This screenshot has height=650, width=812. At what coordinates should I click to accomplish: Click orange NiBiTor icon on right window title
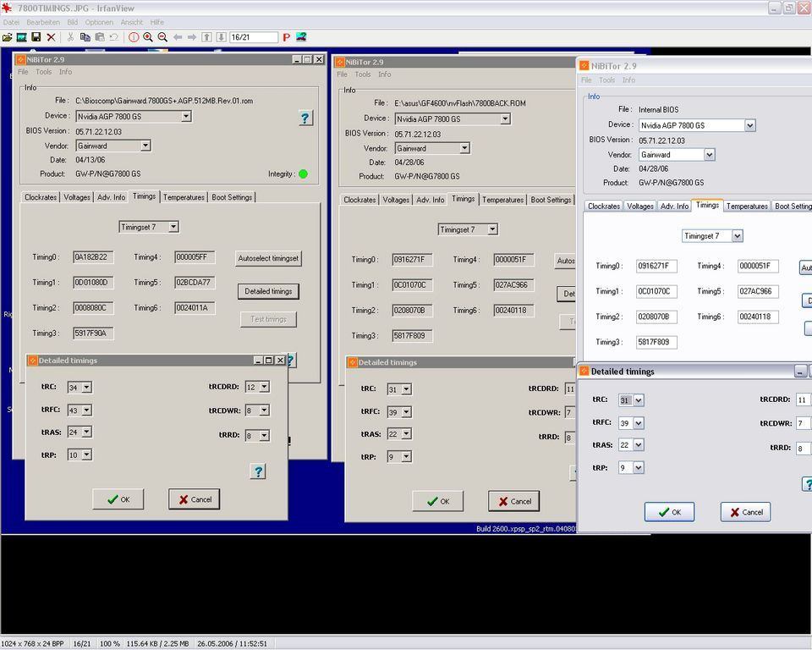click(x=584, y=66)
